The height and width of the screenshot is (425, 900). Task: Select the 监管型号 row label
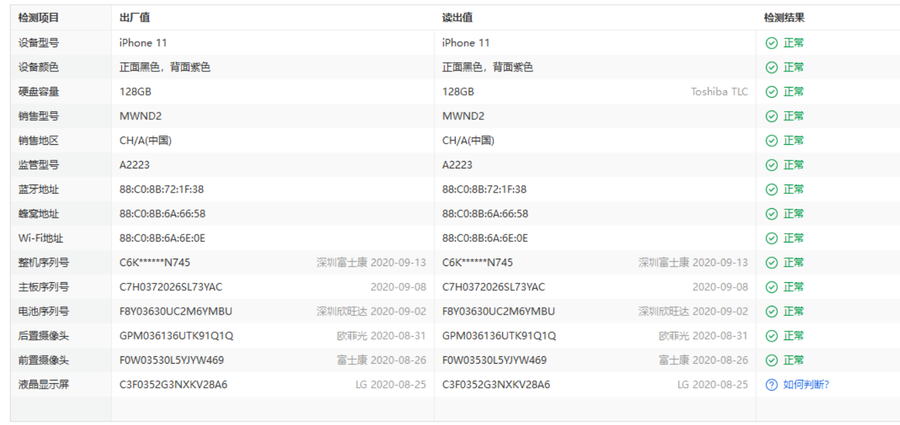click(x=38, y=165)
